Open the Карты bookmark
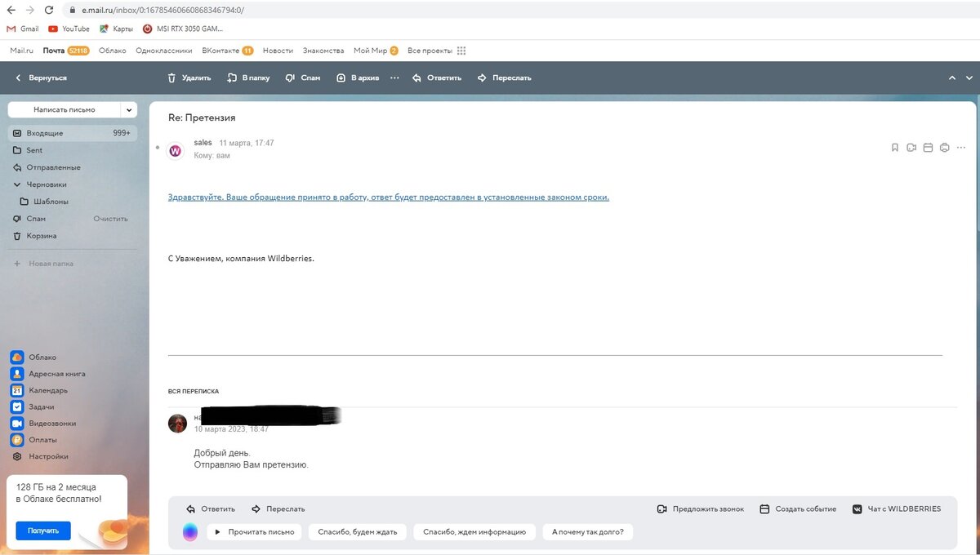980x555 pixels. click(116, 29)
